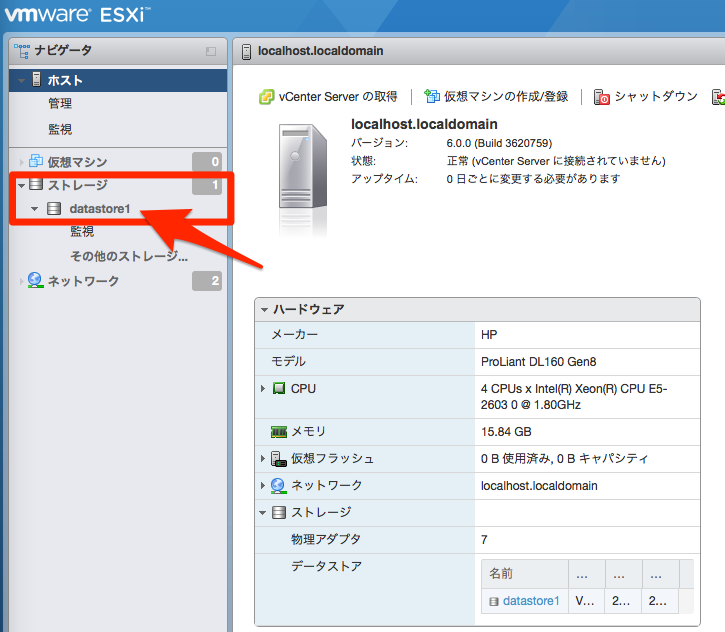Expand the ネットワーク tree node arrow in navigator
The image size is (725, 632).
[x=21, y=281]
